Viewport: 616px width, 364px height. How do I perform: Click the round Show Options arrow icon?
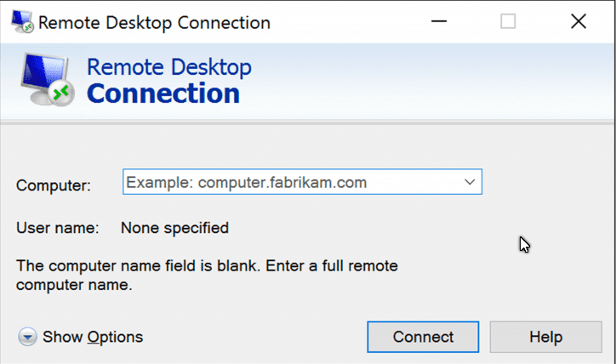point(28,338)
